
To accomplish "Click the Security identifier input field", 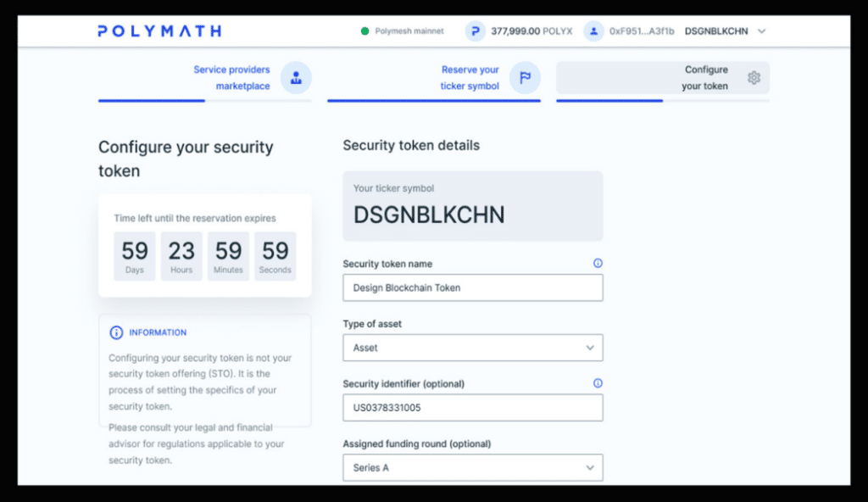I will (x=472, y=407).
